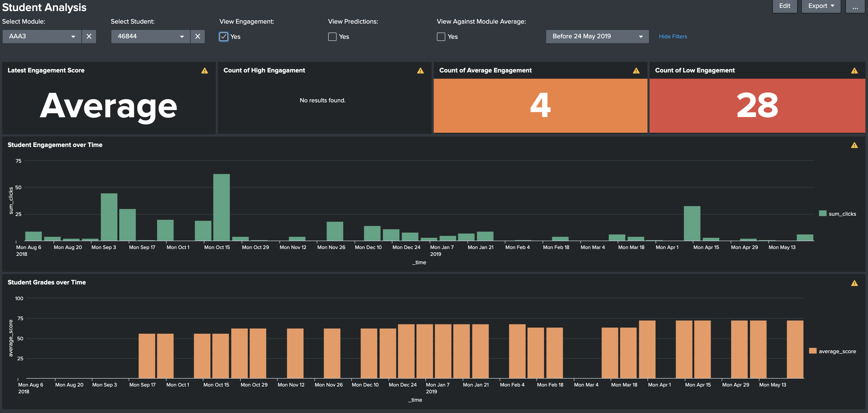Clear the AAA3 module selection
The width and height of the screenshot is (868, 413).
89,36
